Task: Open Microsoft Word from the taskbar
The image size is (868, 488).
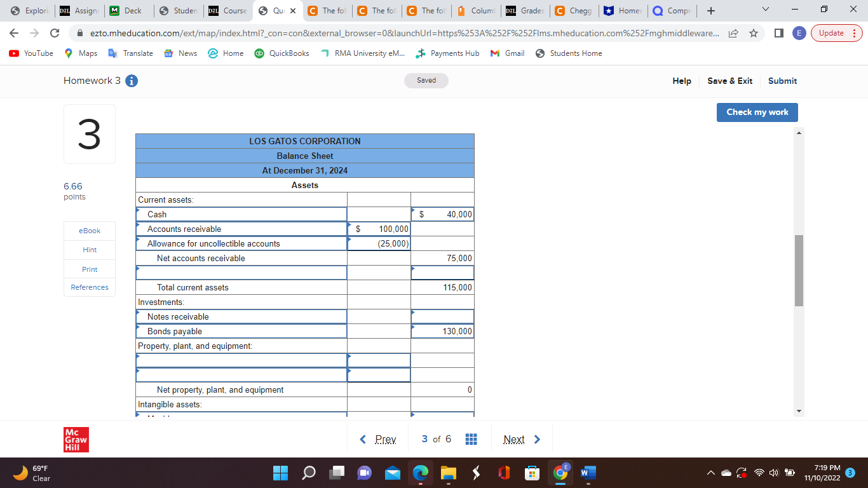Action: pyautogui.click(x=588, y=473)
